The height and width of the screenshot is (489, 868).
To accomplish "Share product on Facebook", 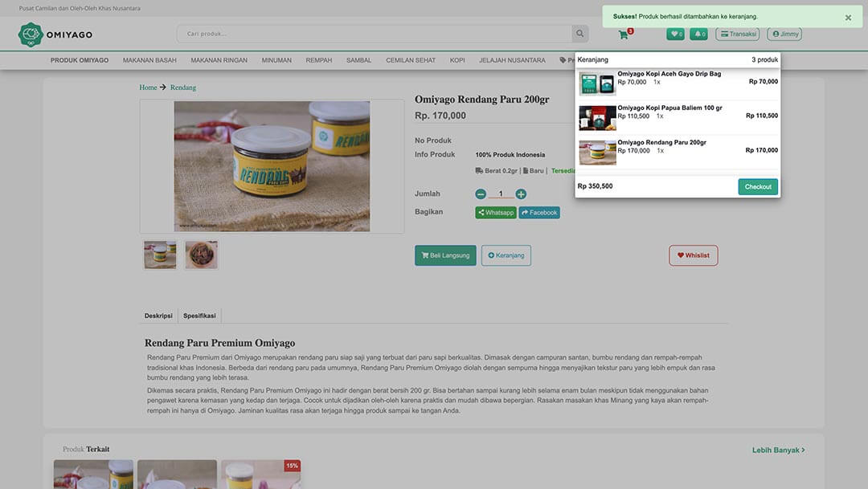I will tap(539, 213).
